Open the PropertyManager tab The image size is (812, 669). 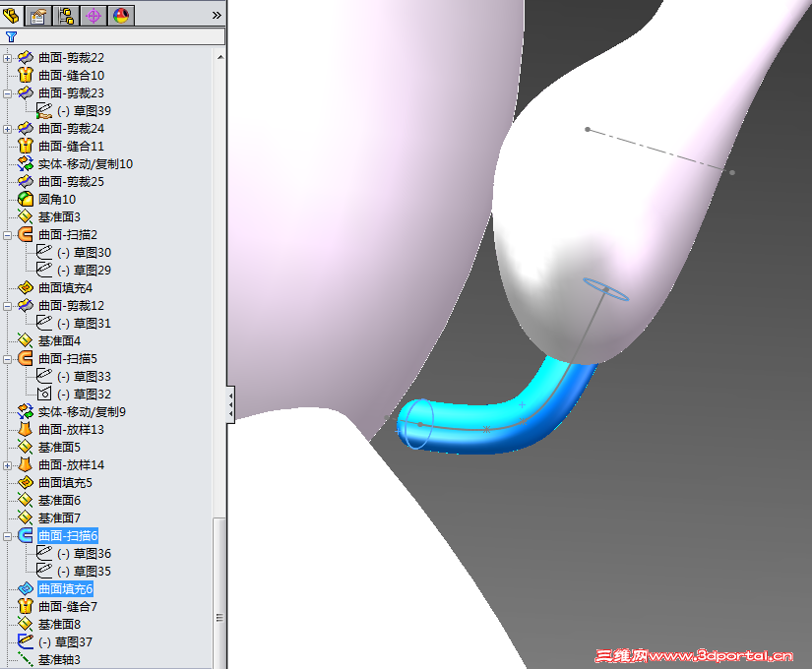(x=37, y=15)
